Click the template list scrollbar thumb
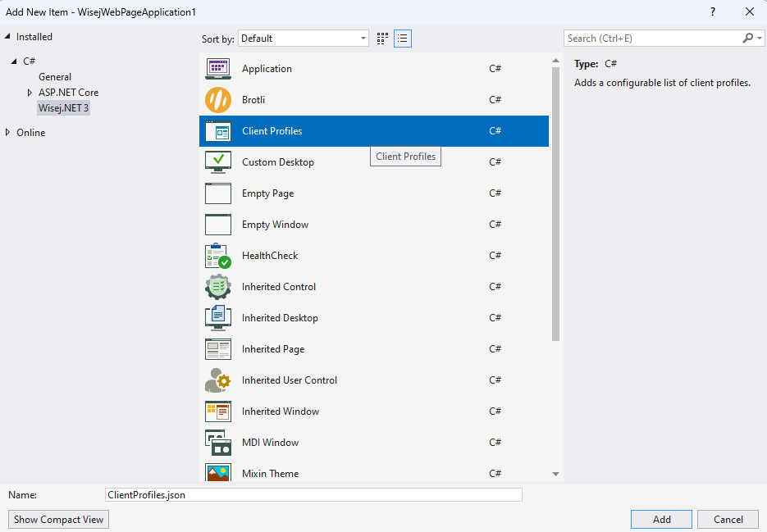The image size is (767, 532). click(555, 204)
